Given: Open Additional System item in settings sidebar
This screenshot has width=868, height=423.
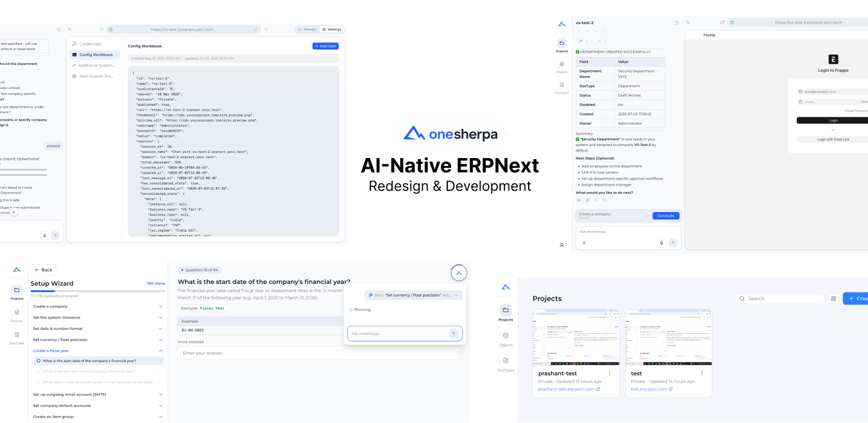Looking at the screenshot, I should point(94,66).
